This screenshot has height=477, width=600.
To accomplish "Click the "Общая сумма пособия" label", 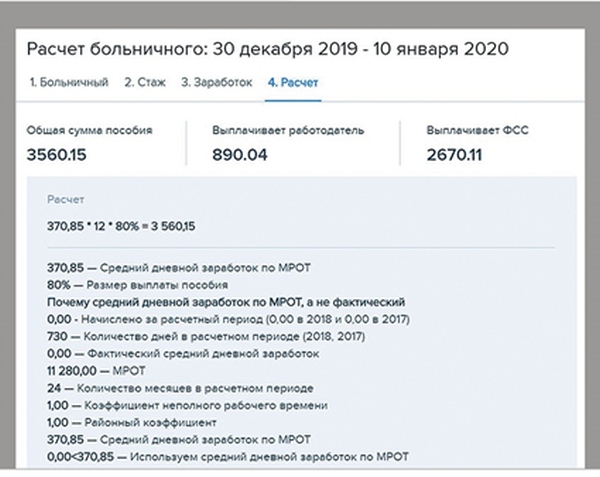I will (91, 131).
